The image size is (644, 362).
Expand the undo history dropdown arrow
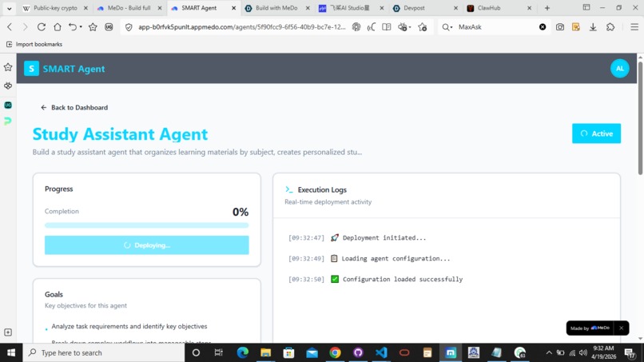point(81,27)
